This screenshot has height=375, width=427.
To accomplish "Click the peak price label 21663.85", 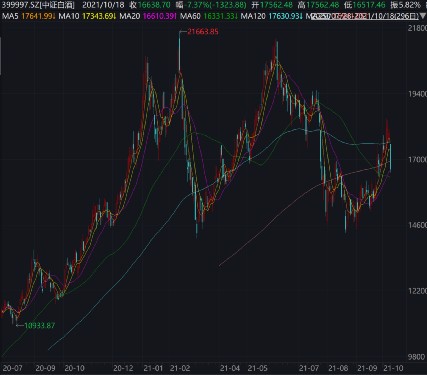I will [203, 32].
